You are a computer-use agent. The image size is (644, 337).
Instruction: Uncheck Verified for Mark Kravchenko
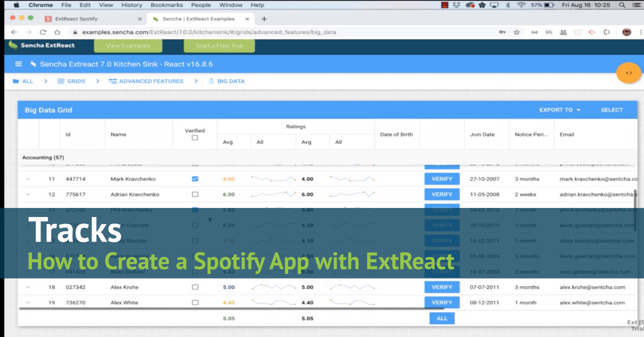[195, 179]
